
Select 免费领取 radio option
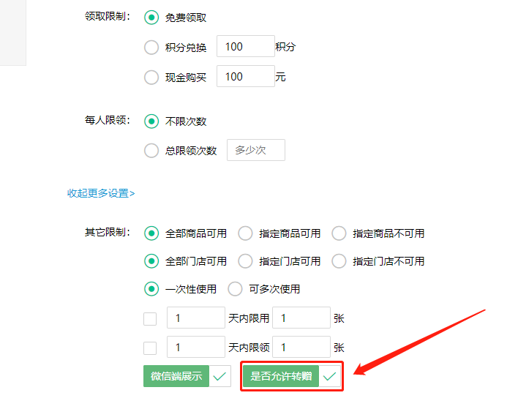point(151,18)
